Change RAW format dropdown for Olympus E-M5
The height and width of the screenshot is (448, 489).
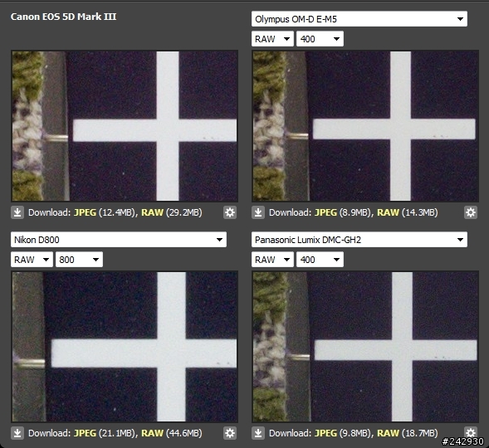pos(272,39)
